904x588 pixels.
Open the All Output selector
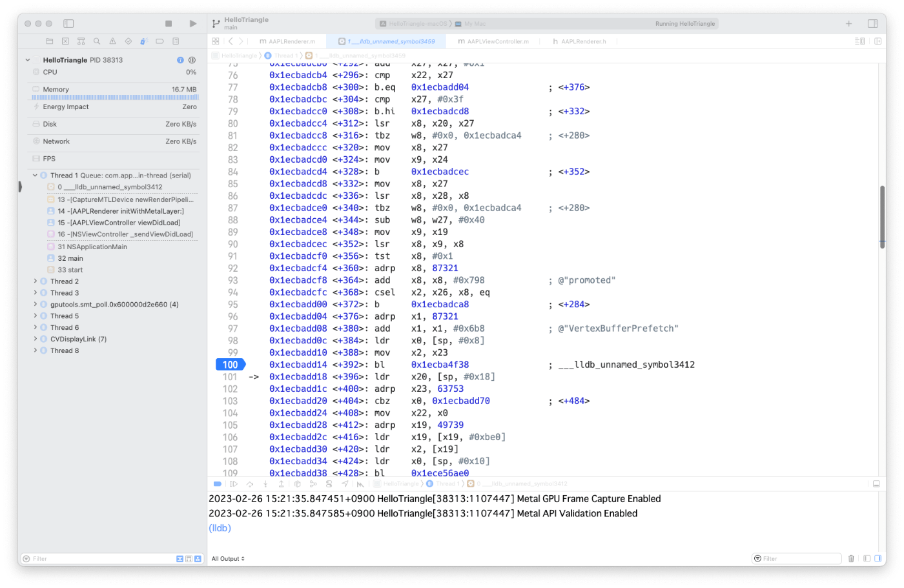229,559
